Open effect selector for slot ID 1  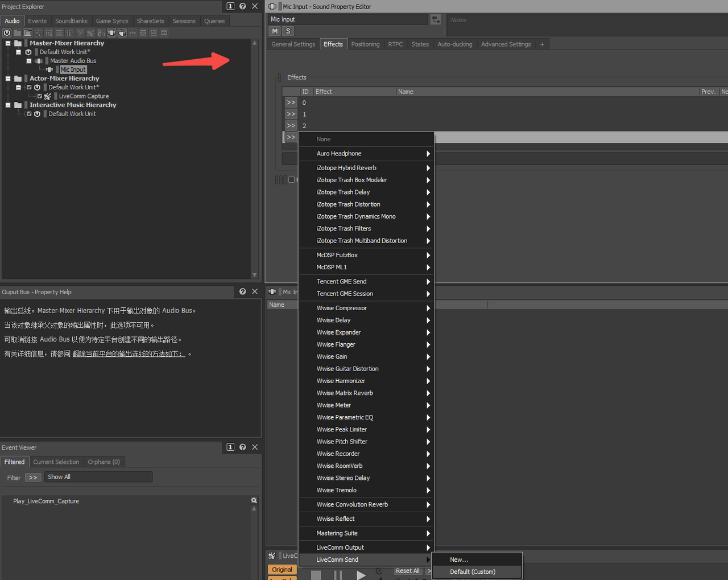(x=291, y=114)
